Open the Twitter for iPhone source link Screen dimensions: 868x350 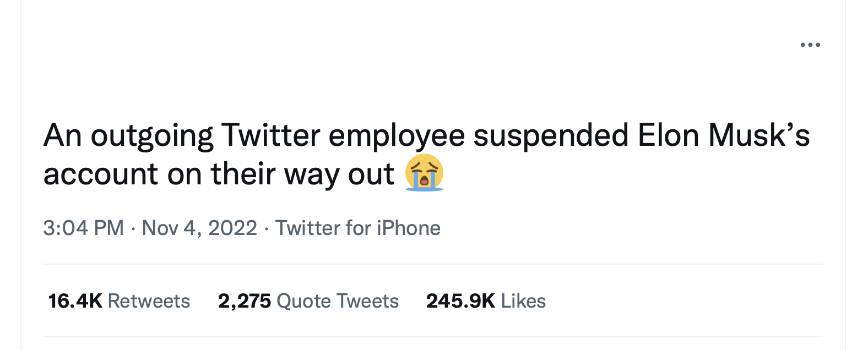coord(358,228)
